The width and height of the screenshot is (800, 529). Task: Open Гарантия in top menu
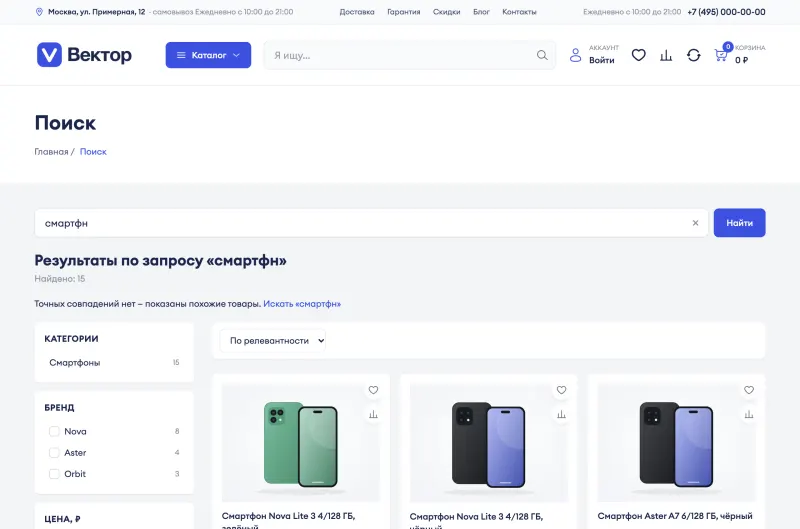[404, 12]
